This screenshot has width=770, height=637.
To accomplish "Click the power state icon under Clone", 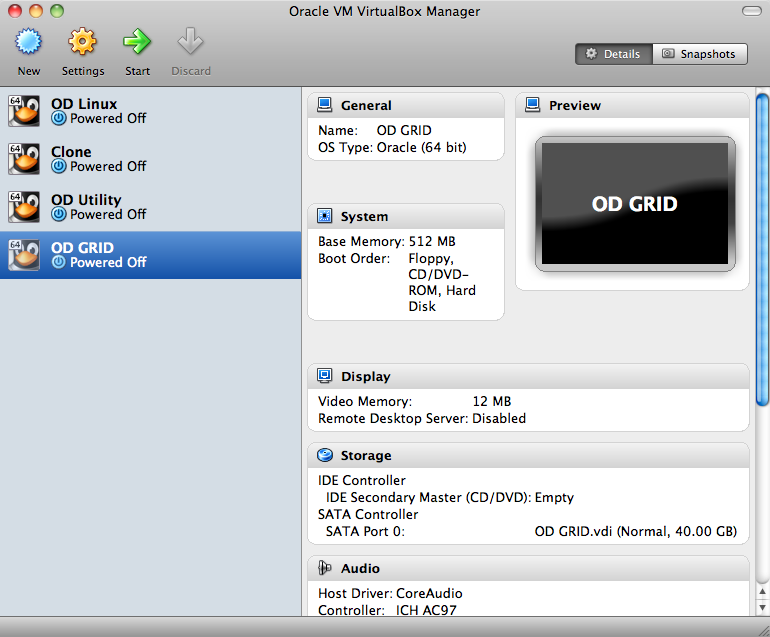I will 59,166.
